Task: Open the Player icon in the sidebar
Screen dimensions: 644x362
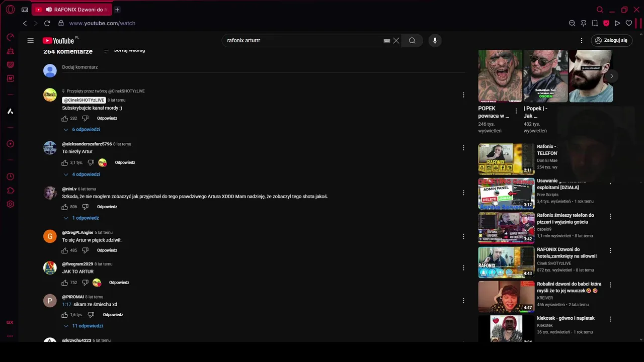Action: coord(10,144)
